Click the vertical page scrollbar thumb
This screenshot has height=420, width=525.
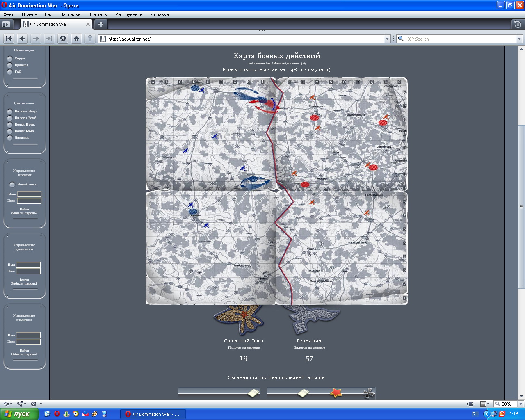coord(521,205)
